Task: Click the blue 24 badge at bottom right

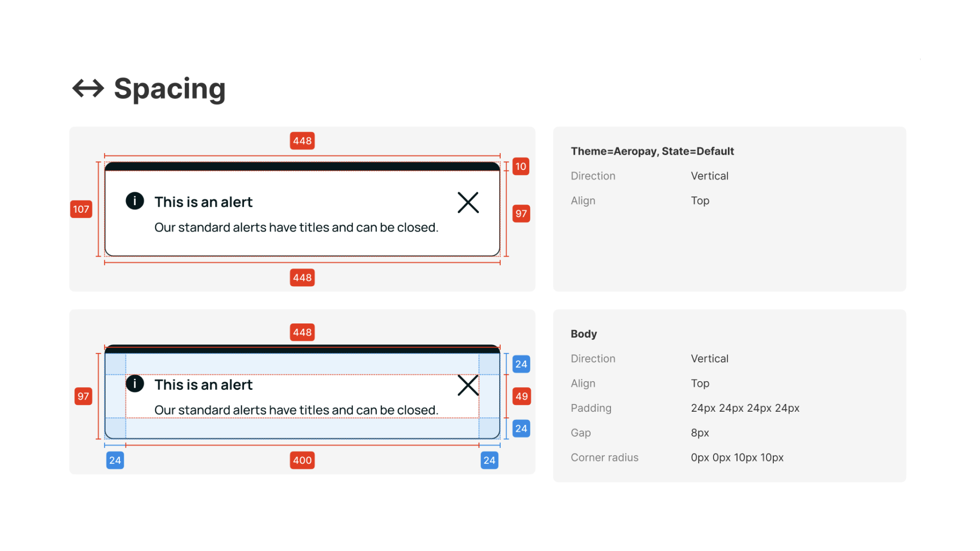Action: coord(489,460)
